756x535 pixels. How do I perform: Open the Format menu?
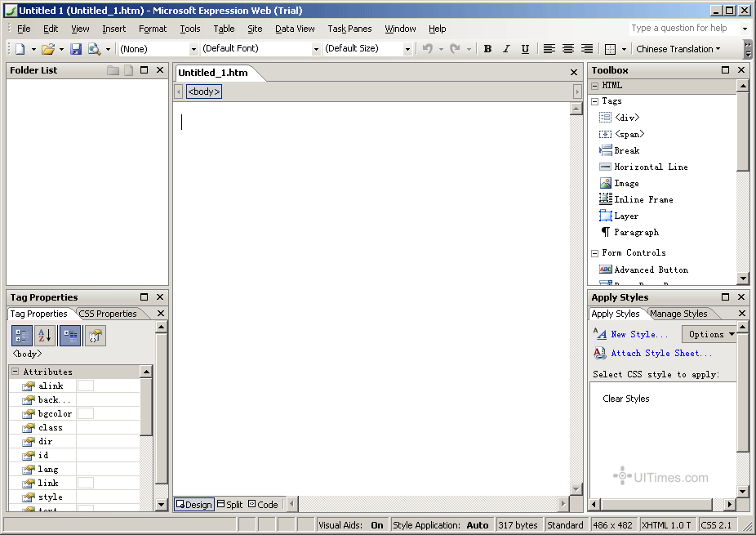[x=153, y=29]
